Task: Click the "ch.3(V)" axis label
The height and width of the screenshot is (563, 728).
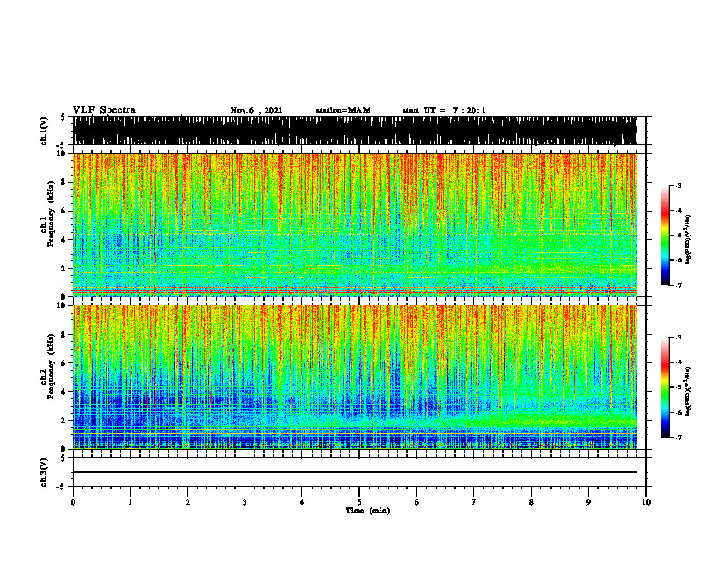Action: [44, 473]
